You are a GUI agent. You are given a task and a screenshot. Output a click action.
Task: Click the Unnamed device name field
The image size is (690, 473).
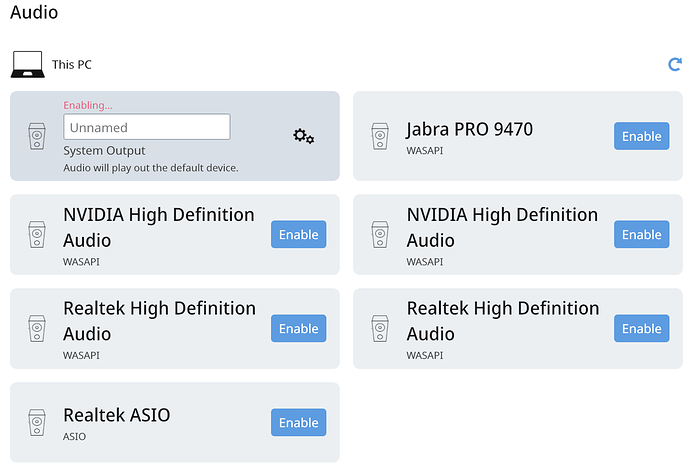click(x=147, y=127)
